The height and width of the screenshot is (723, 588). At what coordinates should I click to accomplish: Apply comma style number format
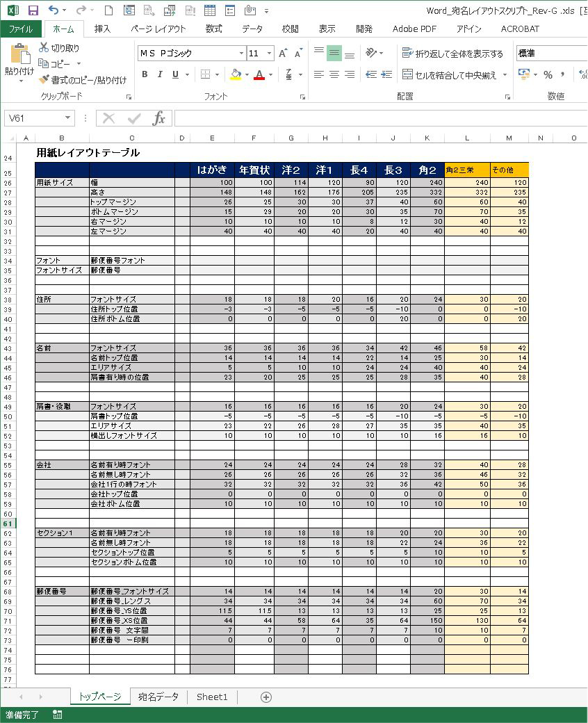click(562, 74)
